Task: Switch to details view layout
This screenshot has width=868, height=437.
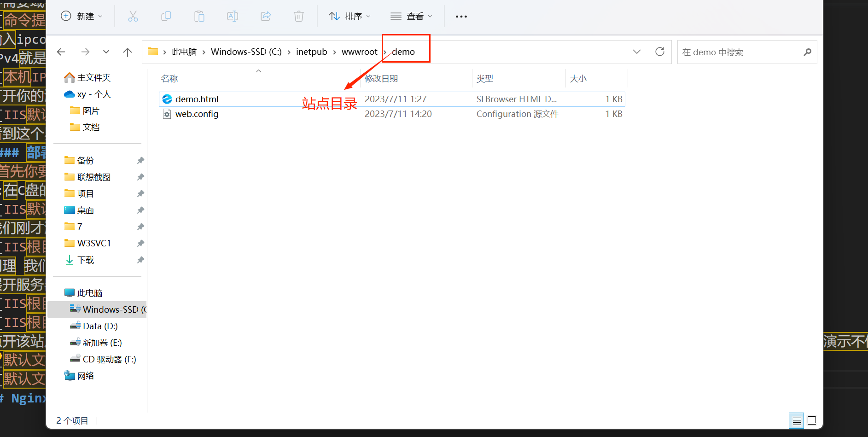Action: pyautogui.click(x=797, y=420)
